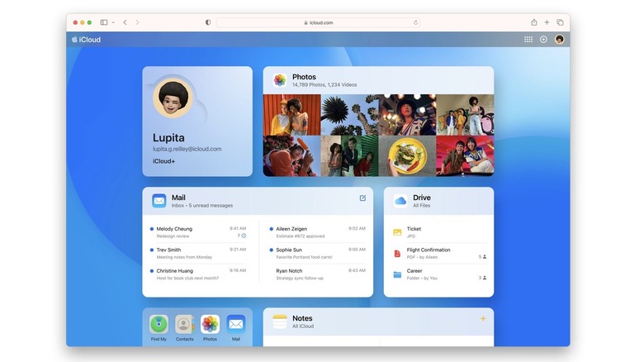Click the Career blue folder icon
This screenshot has width=644, height=362.
(x=397, y=274)
